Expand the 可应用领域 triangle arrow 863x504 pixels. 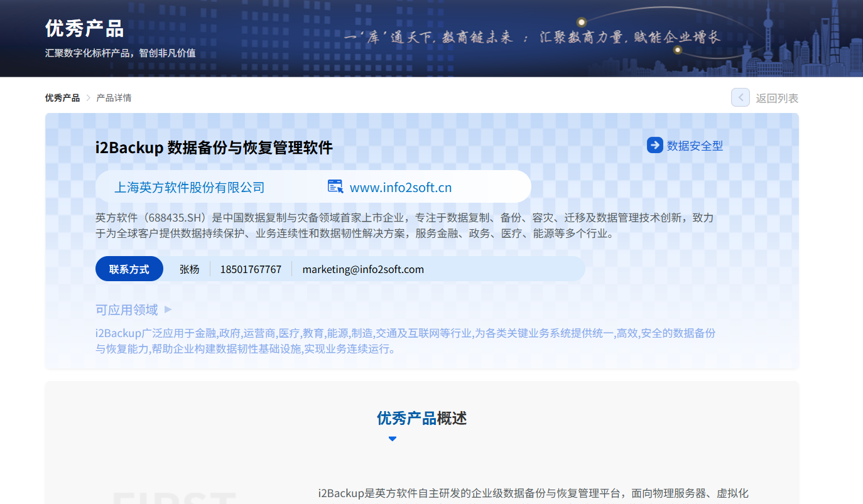(168, 309)
